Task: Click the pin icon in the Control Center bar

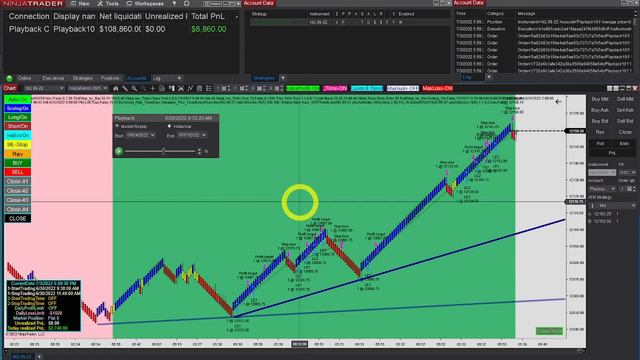Action: point(174,3)
